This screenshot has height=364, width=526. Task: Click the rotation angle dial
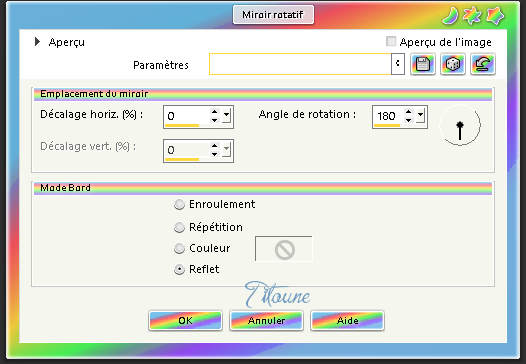[460, 125]
